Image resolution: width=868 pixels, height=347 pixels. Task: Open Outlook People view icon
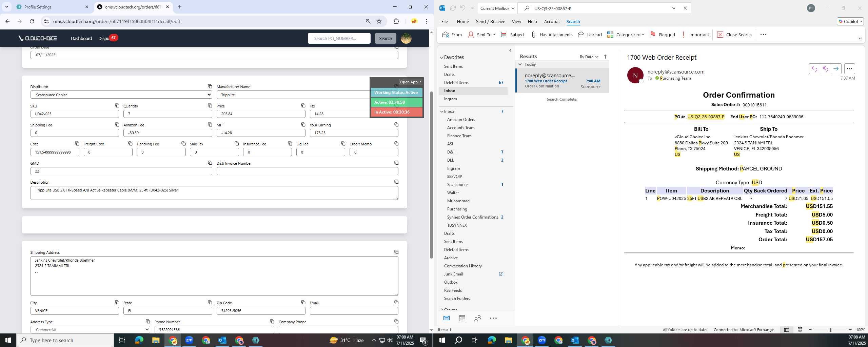[477, 318]
